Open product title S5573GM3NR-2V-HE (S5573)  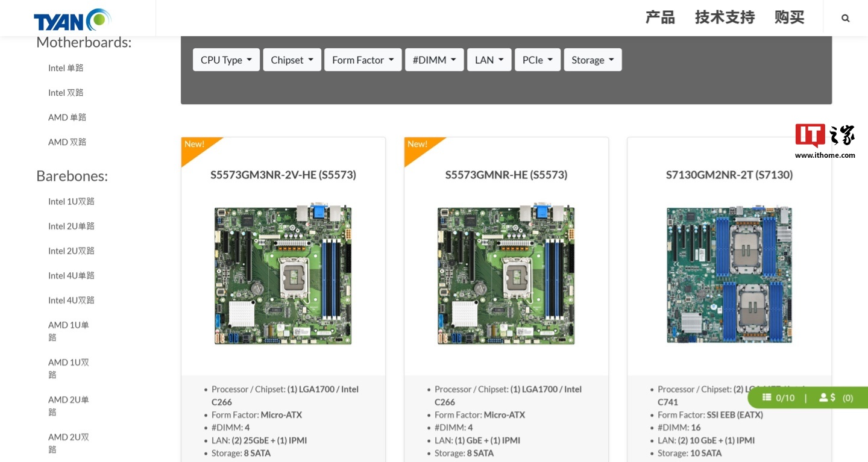[283, 175]
